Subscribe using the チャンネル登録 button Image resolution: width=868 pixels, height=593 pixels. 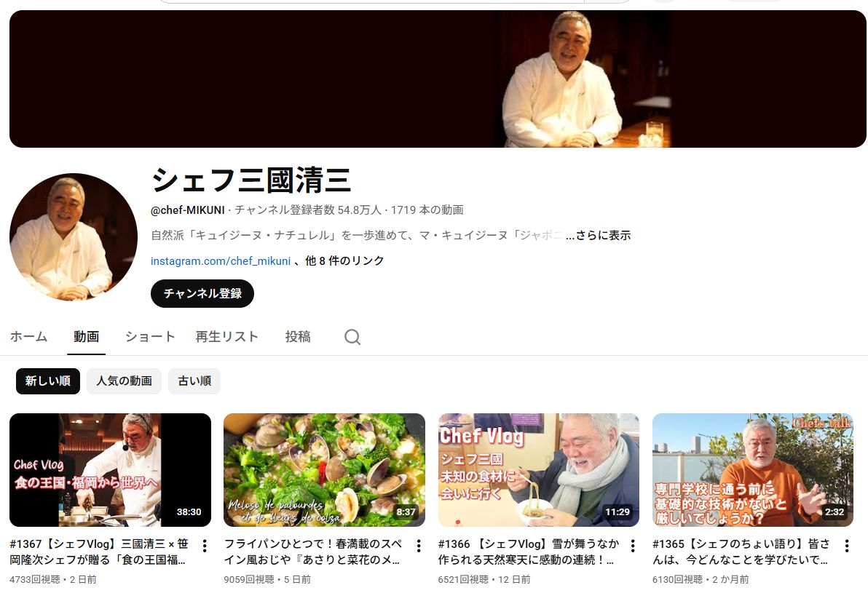(202, 294)
